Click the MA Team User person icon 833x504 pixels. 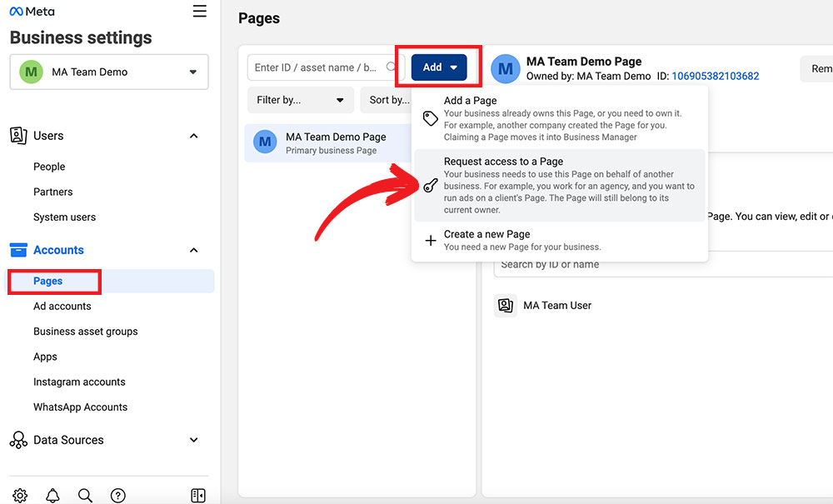coord(505,306)
